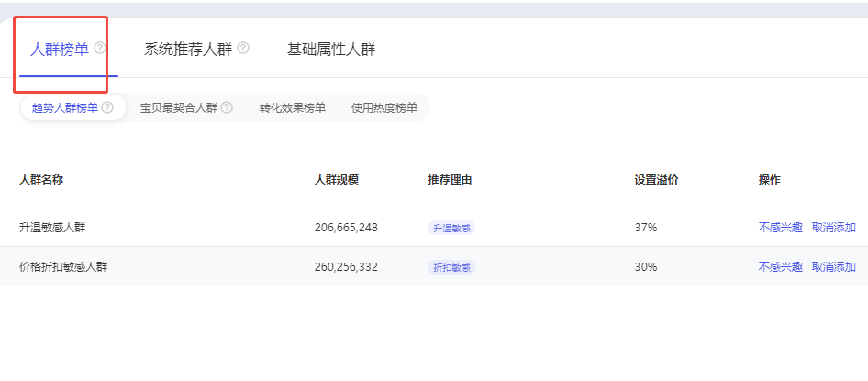Click 取消添加 in 价格折扣敏感人群 row
This screenshot has height=381, width=868.
coord(833,267)
